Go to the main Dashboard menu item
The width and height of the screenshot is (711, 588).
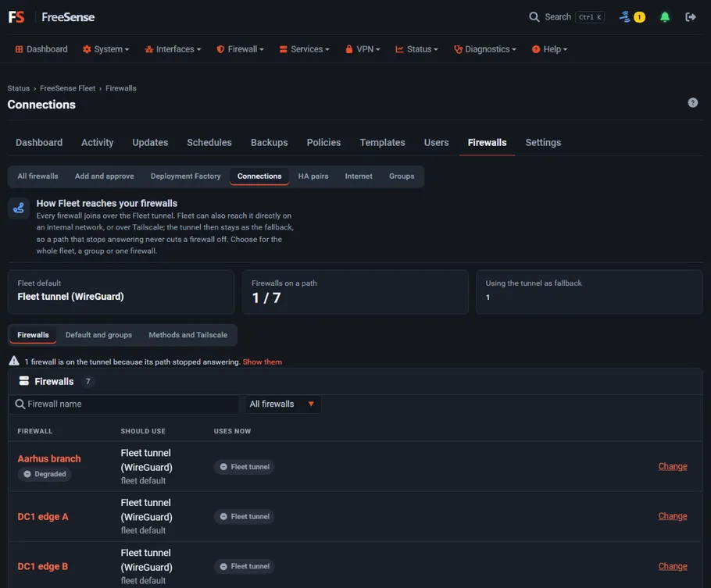41,49
